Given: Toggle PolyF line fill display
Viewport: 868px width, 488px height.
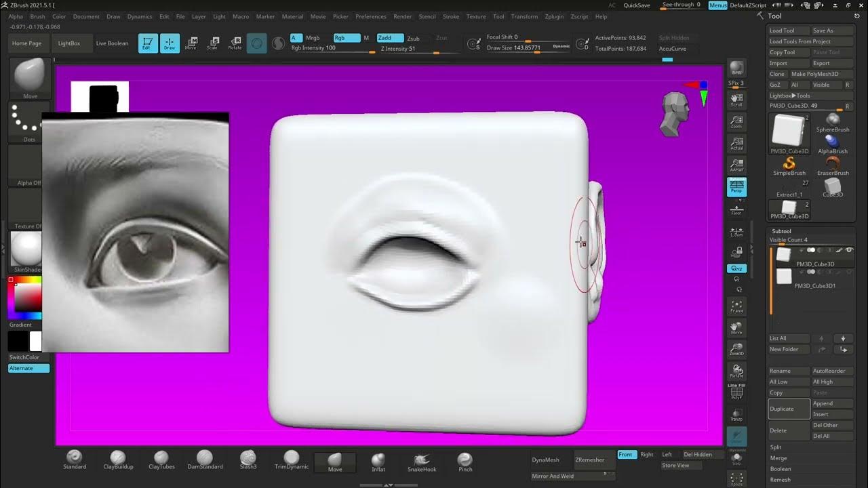Looking at the screenshot, I should pos(736,393).
